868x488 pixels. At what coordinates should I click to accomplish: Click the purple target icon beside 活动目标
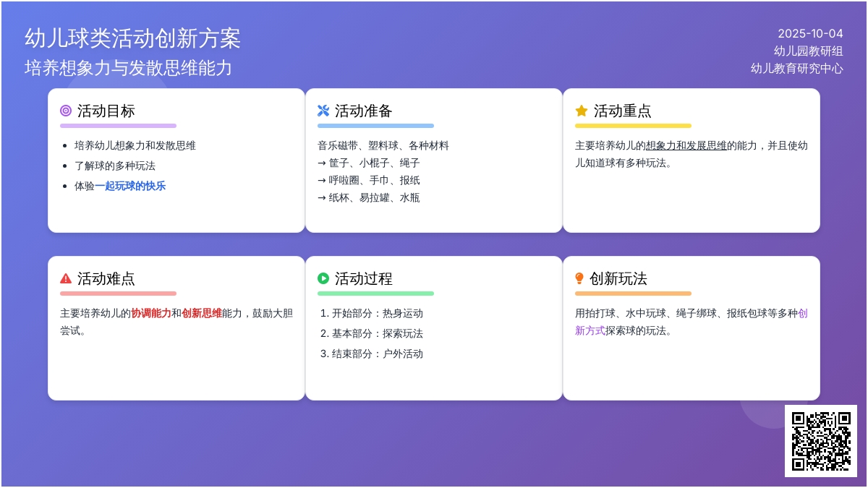pyautogui.click(x=66, y=111)
